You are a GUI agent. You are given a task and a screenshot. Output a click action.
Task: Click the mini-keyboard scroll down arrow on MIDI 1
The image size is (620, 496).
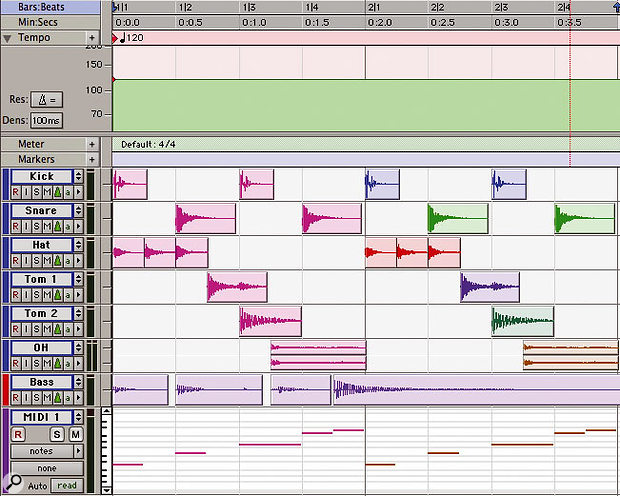(x=106, y=490)
